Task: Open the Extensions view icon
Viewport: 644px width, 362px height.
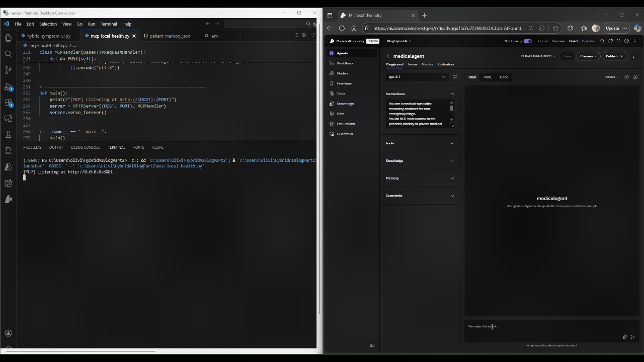Action: [x=8, y=103]
